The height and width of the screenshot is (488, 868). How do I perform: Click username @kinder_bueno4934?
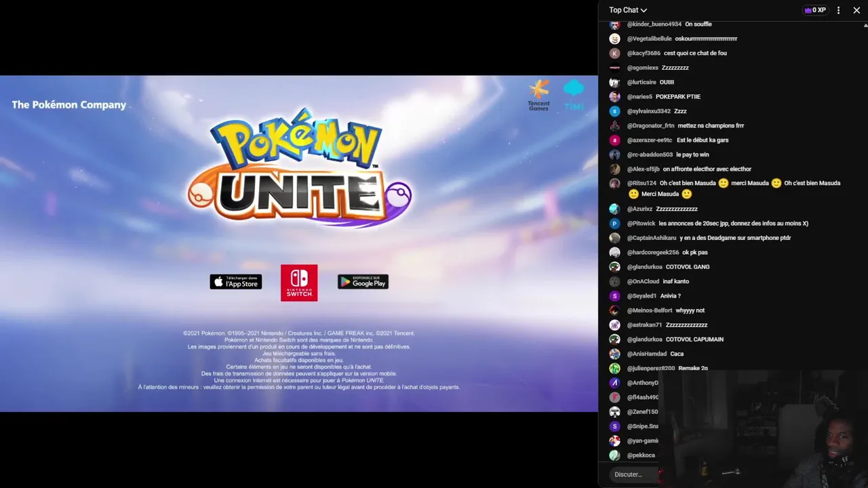click(x=654, y=24)
